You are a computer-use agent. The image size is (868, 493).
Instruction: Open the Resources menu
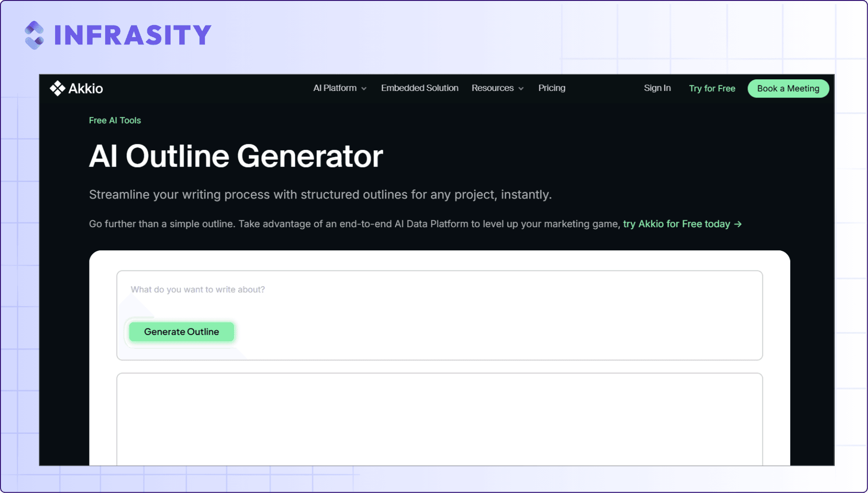[x=498, y=88]
